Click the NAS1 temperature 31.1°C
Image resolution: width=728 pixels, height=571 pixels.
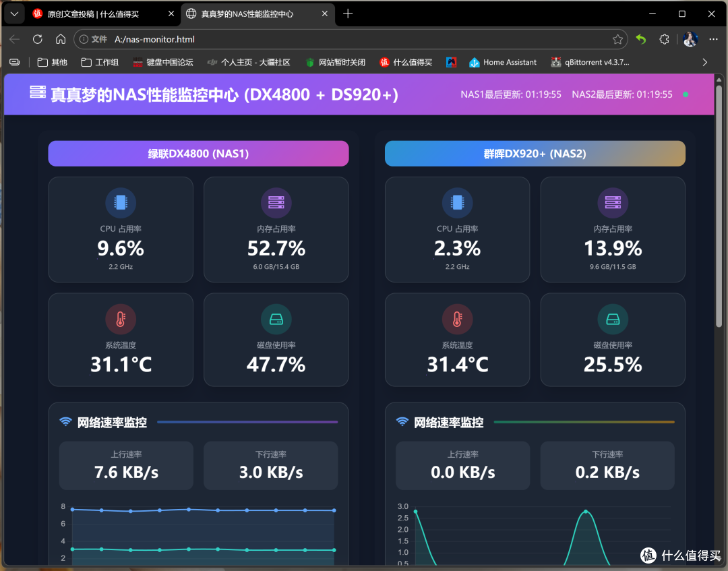click(x=121, y=365)
